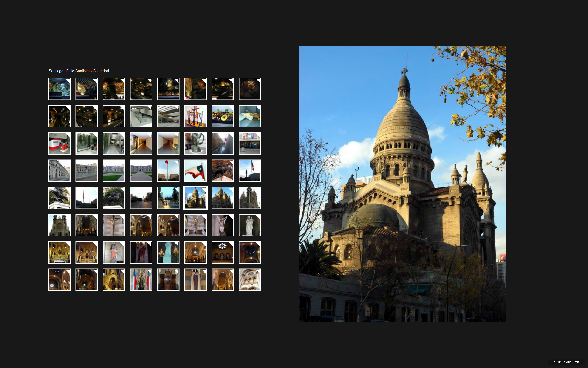Open the exterior stone arches with rose window thumbnail
The width and height of the screenshot is (588, 368).
250,280
